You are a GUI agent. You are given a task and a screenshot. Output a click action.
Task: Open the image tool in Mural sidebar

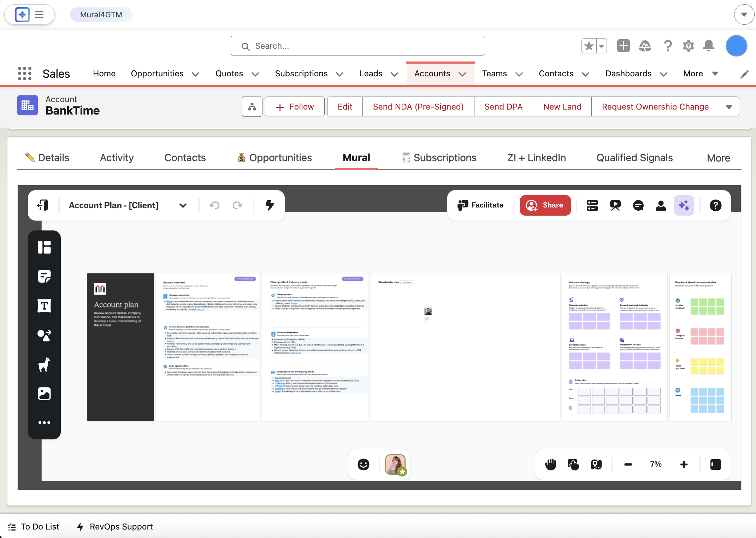[x=45, y=393]
